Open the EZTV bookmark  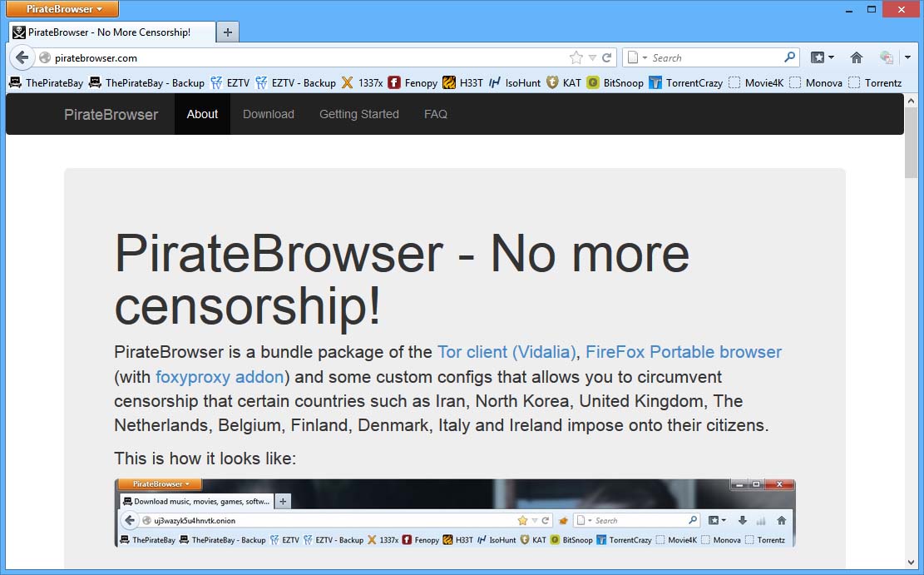230,82
